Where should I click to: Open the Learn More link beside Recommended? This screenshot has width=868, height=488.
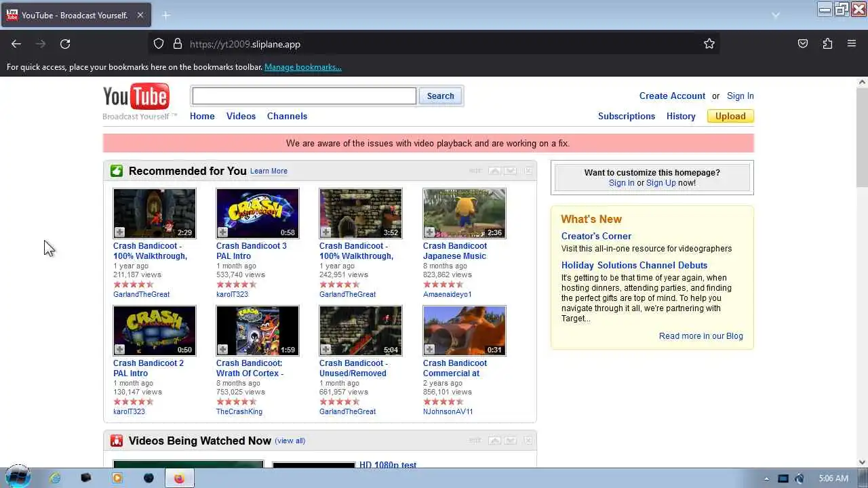tap(269, 171)
